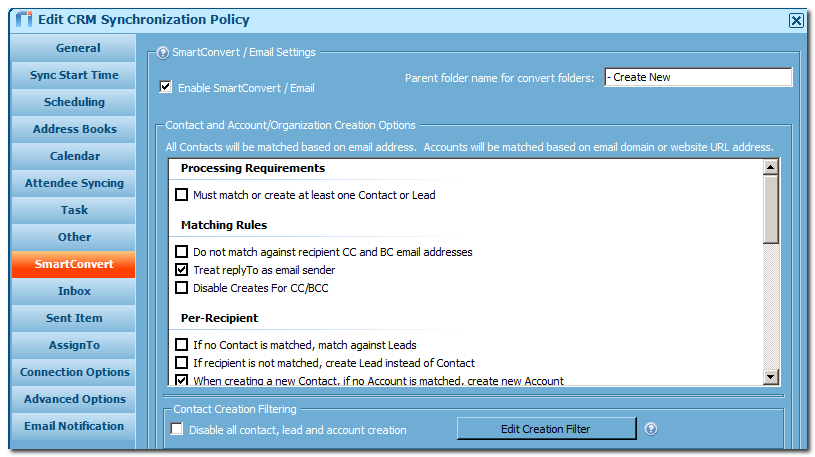Go to Address Books tab
The image size is (815, 457).
(74, 129)
